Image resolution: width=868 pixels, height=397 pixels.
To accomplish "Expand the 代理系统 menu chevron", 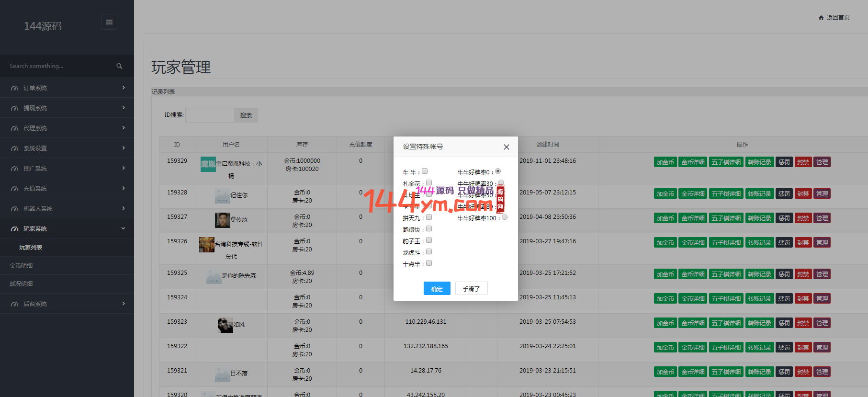I will pyautogui.click(x=124, y=128).
